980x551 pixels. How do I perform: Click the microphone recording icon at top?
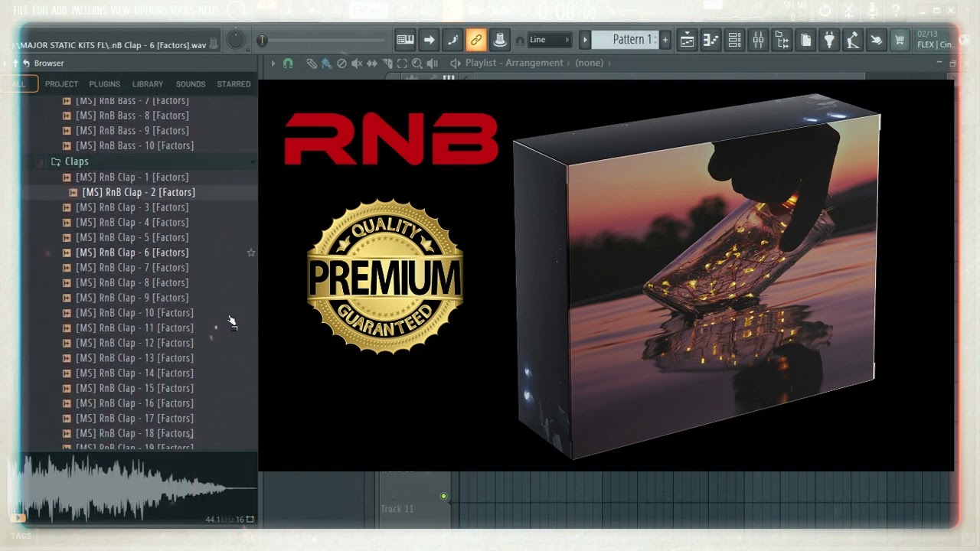point(871,11)
